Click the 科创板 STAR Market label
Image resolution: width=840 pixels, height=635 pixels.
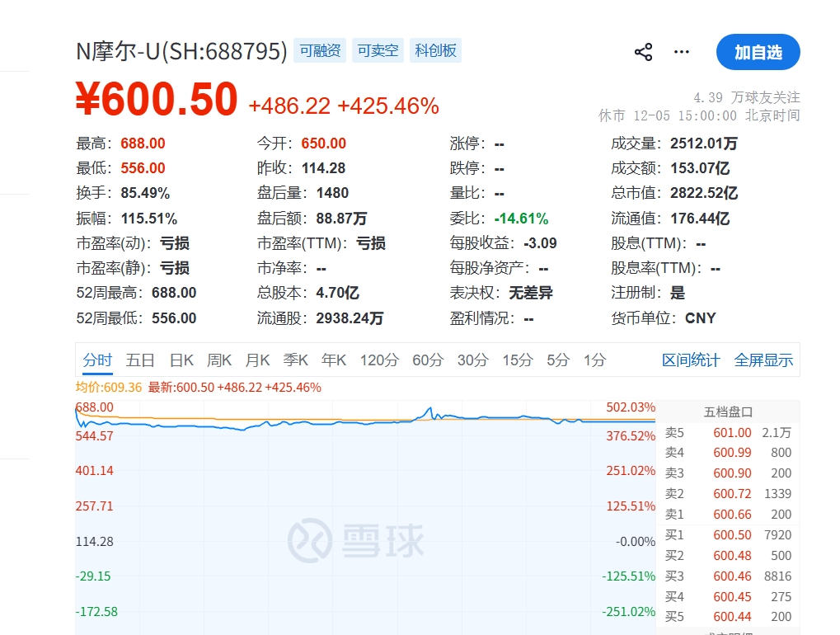[x=434, y=50]
